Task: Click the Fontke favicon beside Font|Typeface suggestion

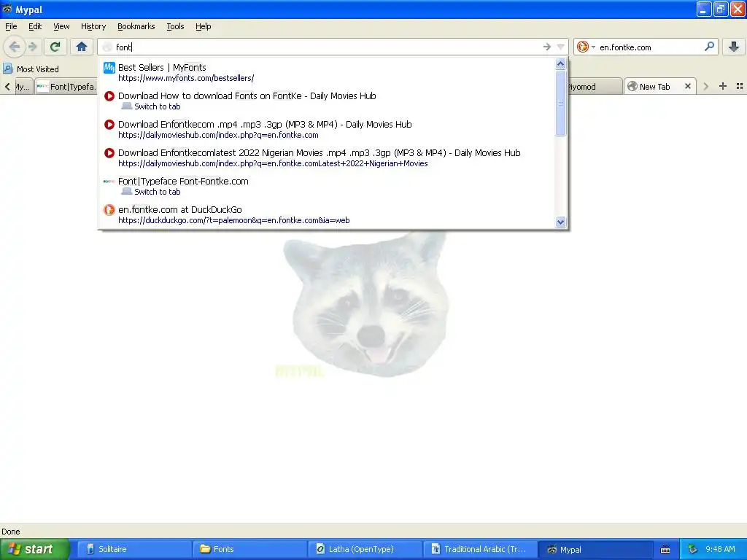Action: (x=109, y=182)
